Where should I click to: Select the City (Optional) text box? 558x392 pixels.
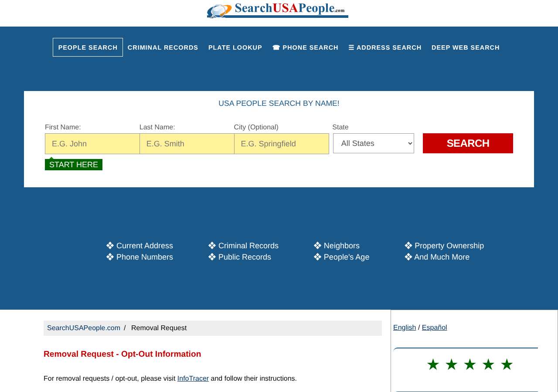(282, 144)
